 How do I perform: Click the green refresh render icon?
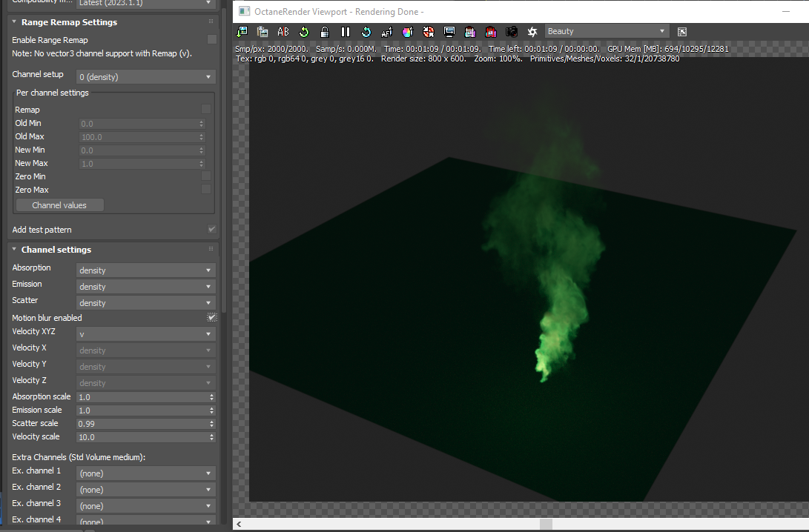304,32
